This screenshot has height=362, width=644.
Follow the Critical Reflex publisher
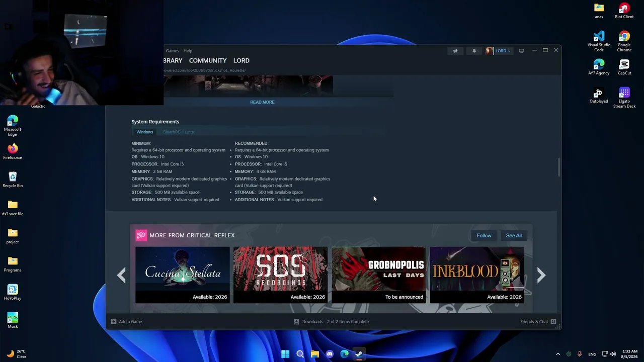point(484,235)
